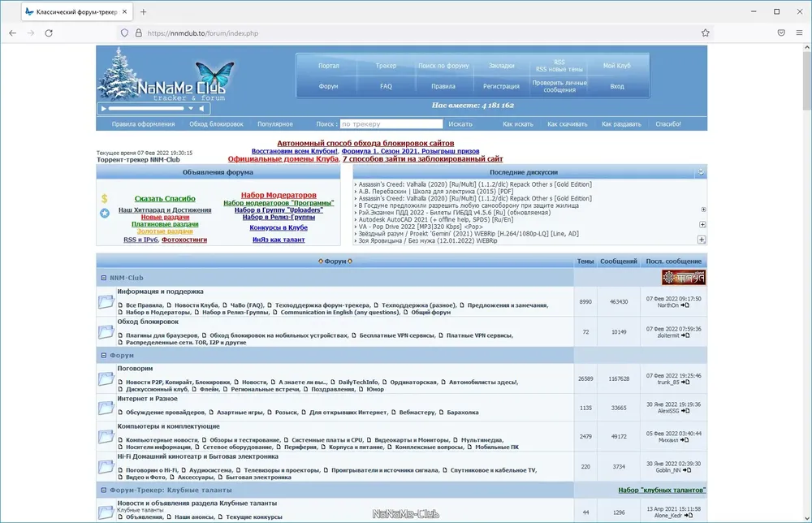Open the Как скачивать link
The image size is (812, 523).
tap(567, 124)
